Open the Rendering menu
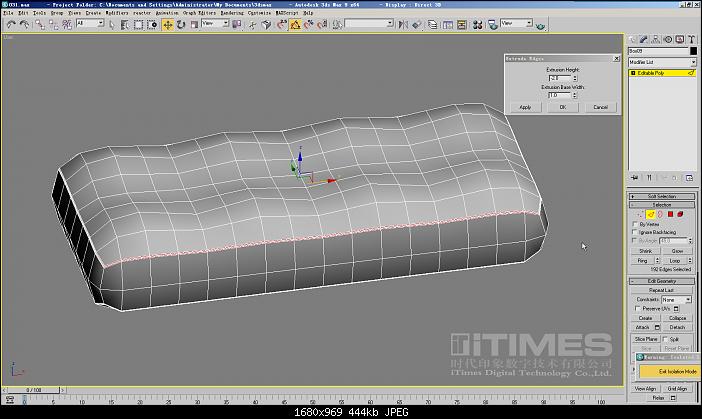This screenshot has width=702, height=419. pos(232,13)
